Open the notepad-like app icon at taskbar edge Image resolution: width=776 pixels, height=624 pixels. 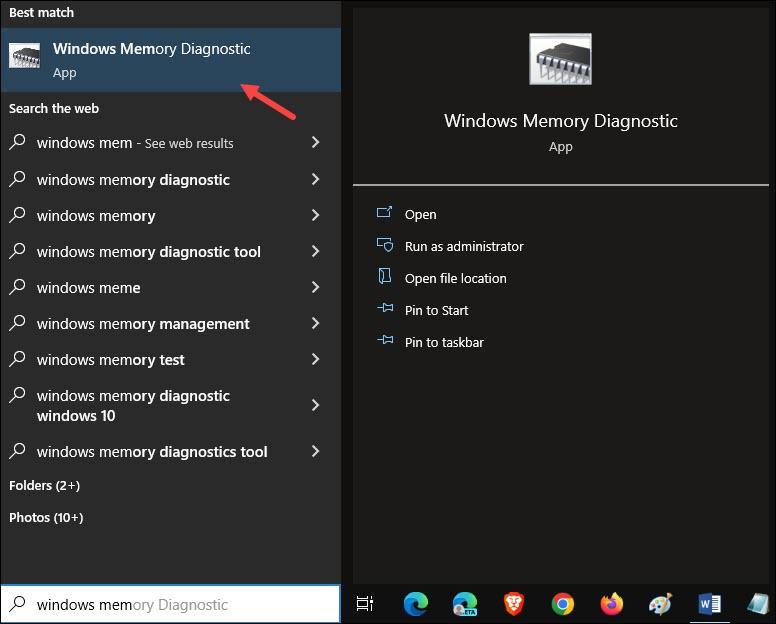pyautogui.click(x=758, y=604)
